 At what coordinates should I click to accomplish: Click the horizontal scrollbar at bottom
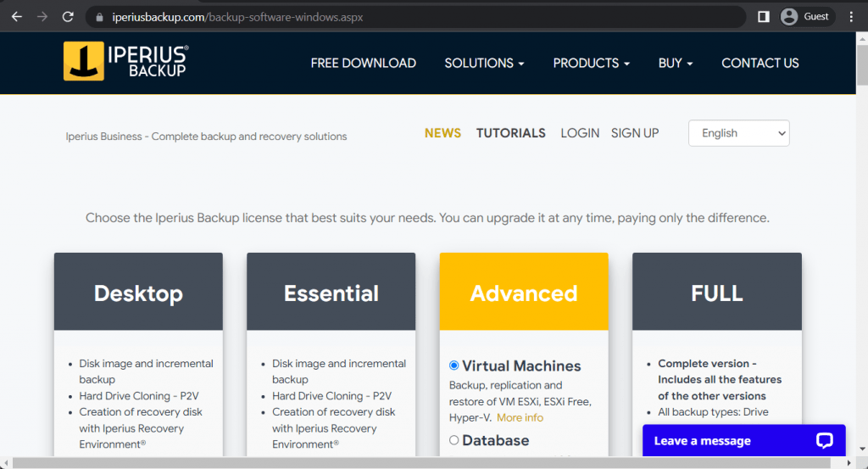point(424,462)
